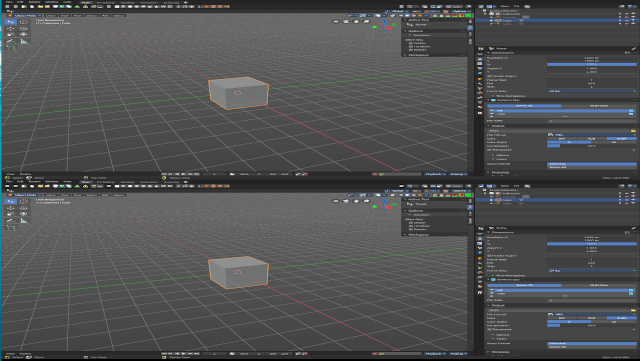640x361 pixels.
Task: Enable Render Region checkbox in top window
Action: (x=489, y=76)
